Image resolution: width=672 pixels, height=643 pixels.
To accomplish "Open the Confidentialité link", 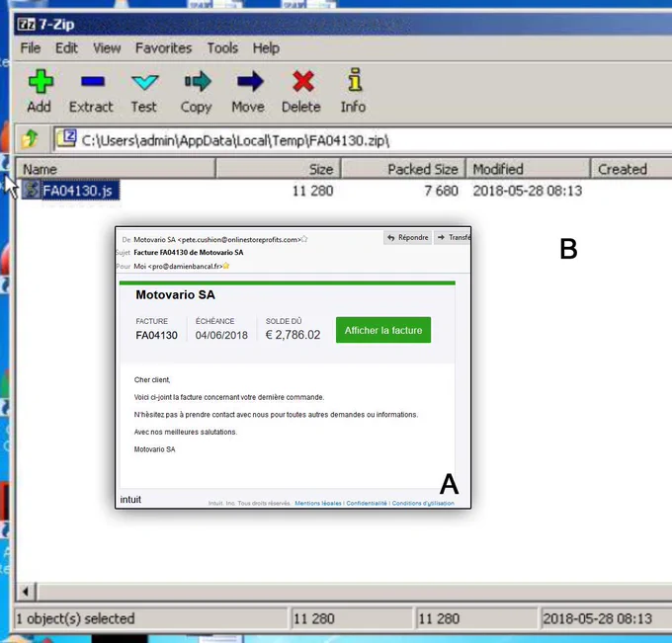I will click(x=367, y=503).
